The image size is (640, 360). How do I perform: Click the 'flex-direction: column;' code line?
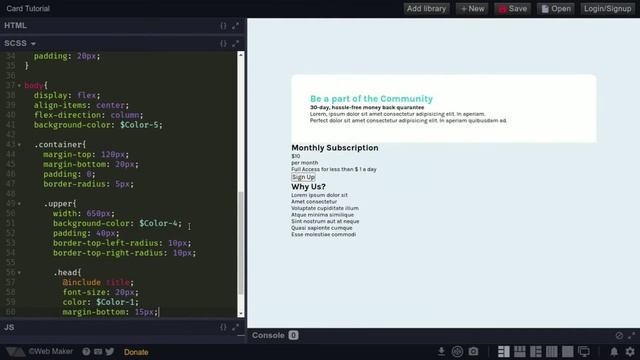(x=88, y=115)
